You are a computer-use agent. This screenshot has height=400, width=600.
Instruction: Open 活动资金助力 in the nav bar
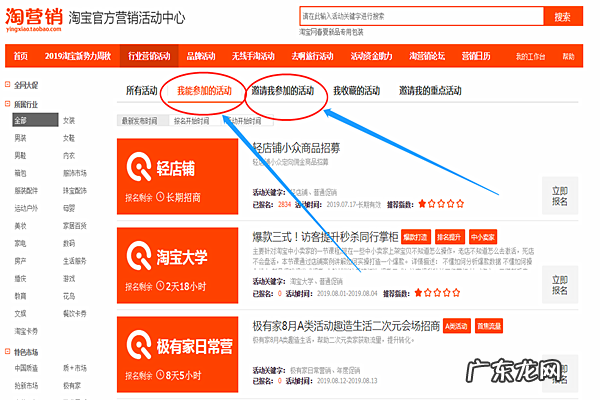372,56
